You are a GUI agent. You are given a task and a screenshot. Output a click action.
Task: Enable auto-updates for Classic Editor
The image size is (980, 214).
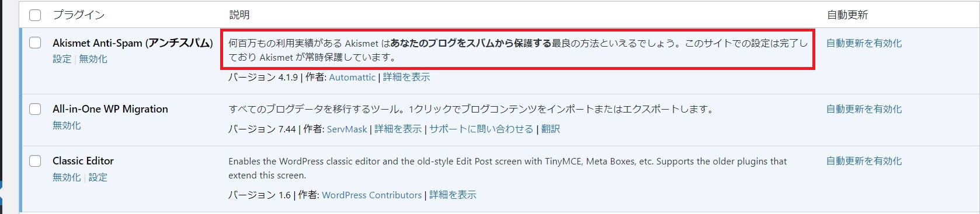pos(864,161)
